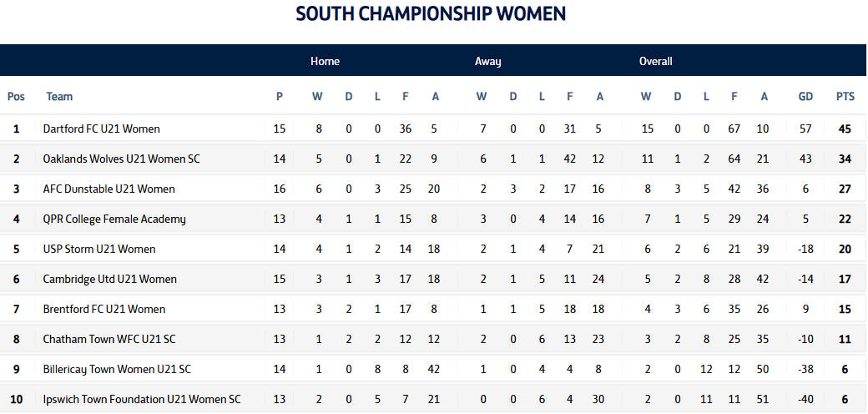Select the Away section header
The image size is (868, 414).
tap(487, 61)
